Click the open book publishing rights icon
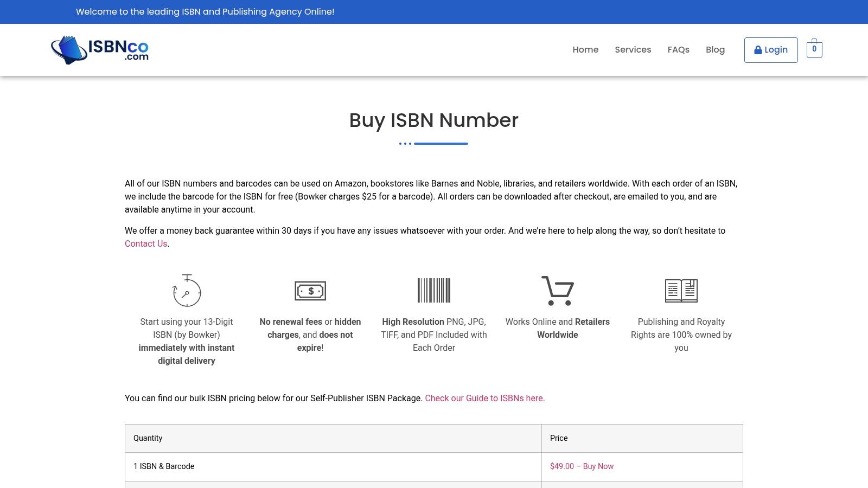Viewport: 868px width, 488px height. (x=681, y=291)
